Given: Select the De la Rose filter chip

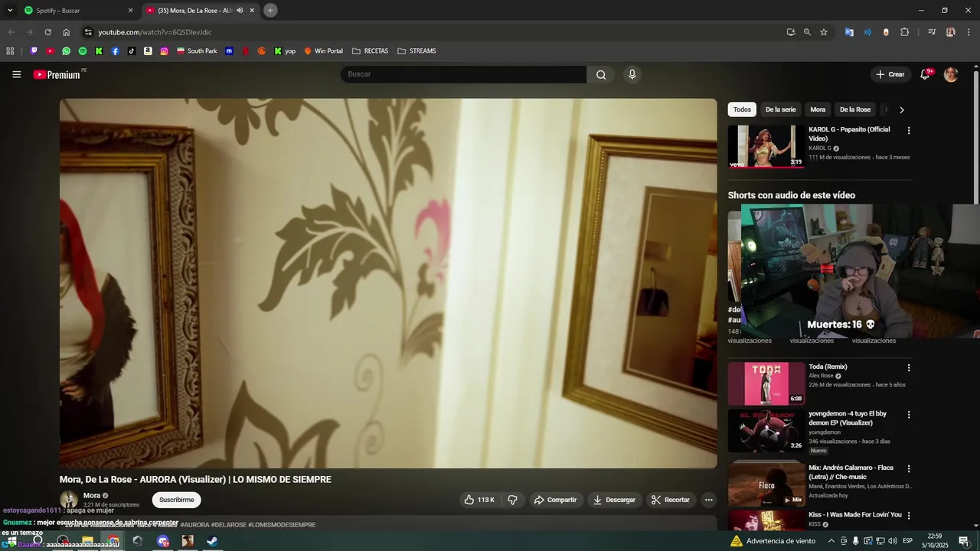Looking at the screenshot, I should point(855,109).
